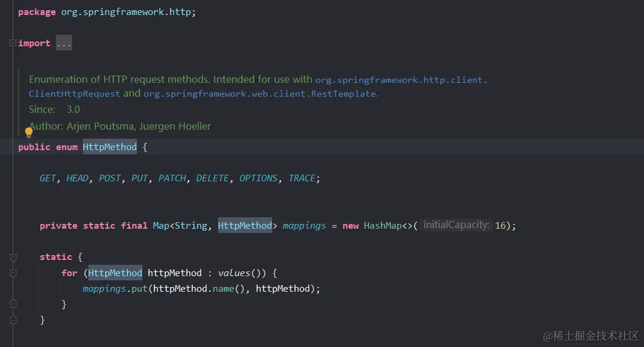Click the value 16 in HashMap constructor
The image size is (644, 347).
pos(500,226)
